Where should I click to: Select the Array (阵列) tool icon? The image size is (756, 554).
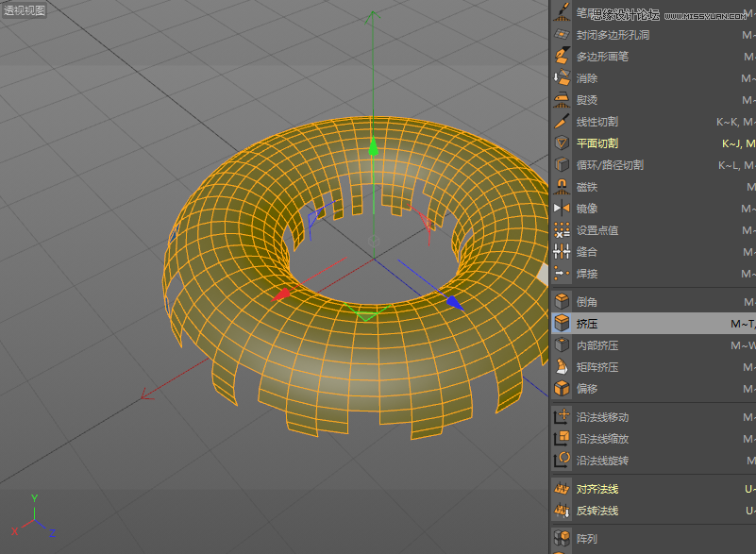click(562, 539)
